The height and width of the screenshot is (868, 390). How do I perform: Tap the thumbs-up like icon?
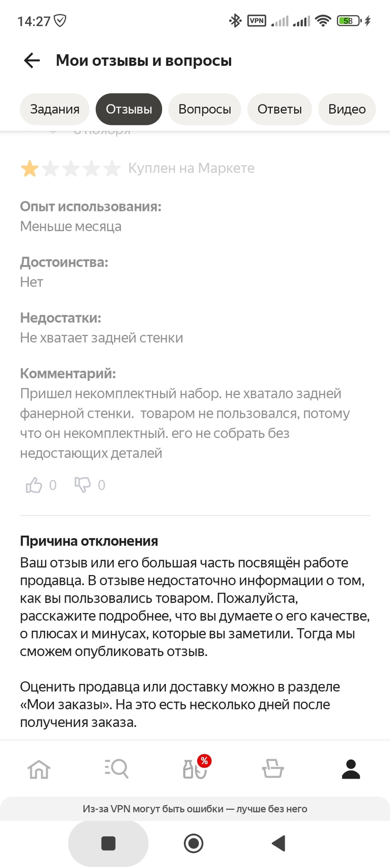pos(34,485)
